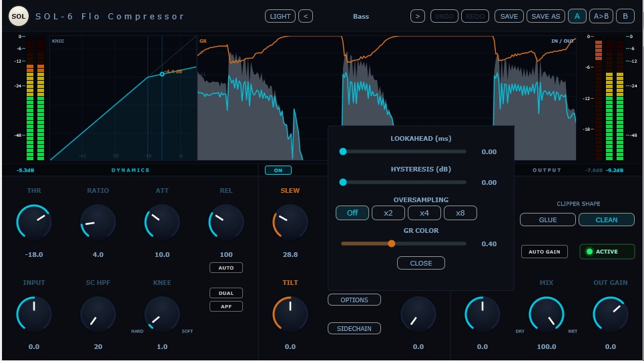Click the SAVE preset button
This screenshot has width=644, height=361.
[509, 17]
